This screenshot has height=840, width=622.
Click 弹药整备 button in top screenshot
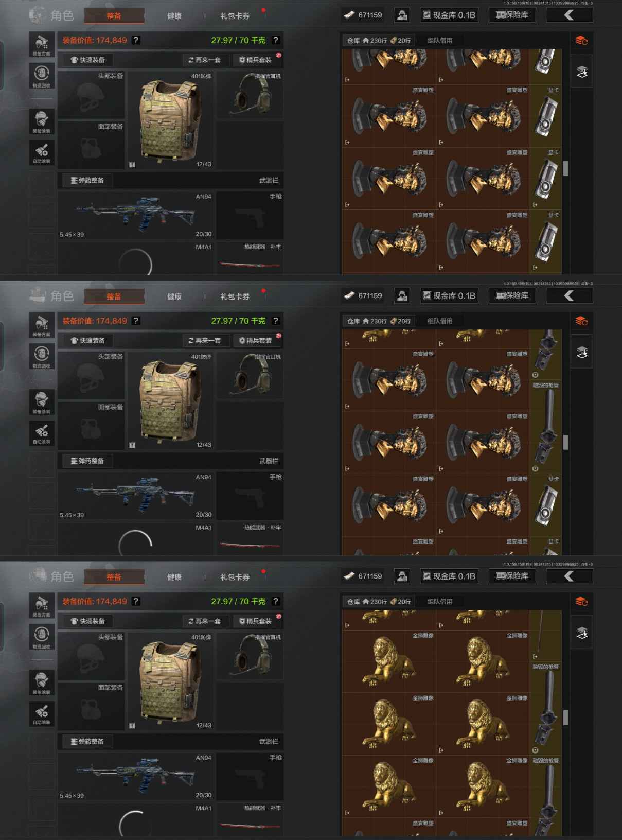(87, 180)
